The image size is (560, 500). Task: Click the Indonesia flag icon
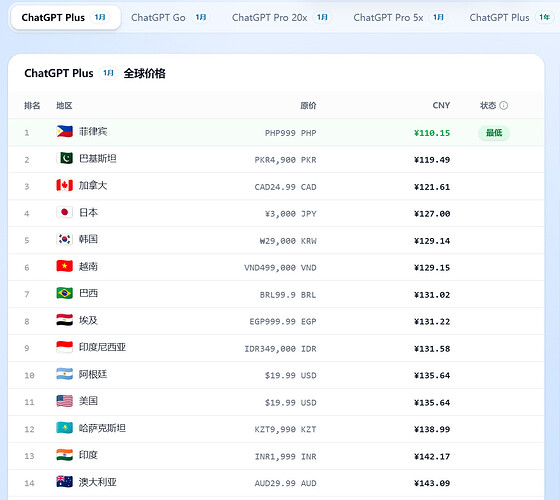pos(65,347)
